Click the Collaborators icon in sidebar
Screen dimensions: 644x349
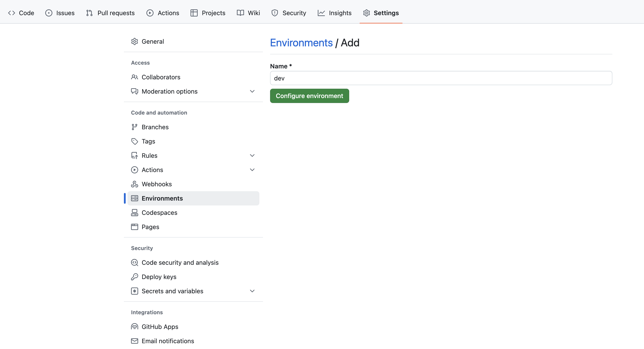coord(134,76)
